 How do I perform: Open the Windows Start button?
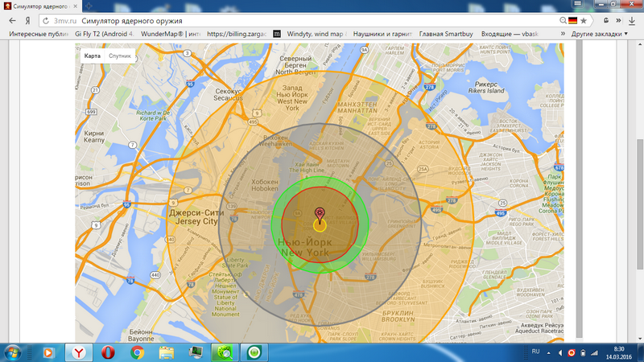pyautogui.click(x=12, y=352)
